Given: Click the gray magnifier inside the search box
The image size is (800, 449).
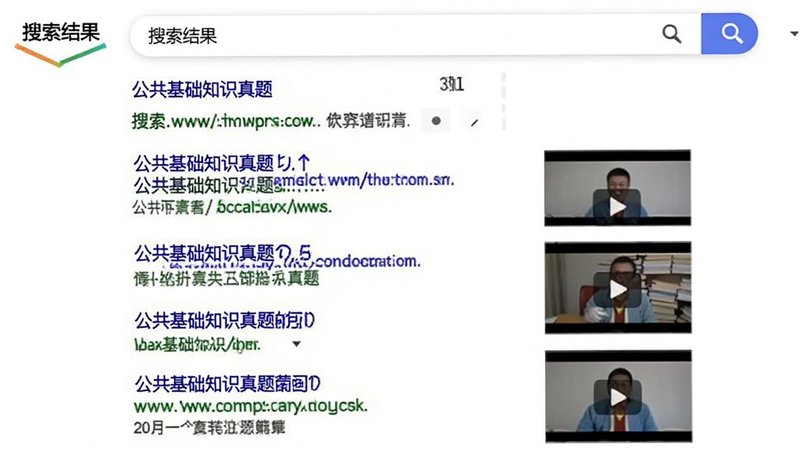Looking at the screenshot, I should tap(671, 34).
